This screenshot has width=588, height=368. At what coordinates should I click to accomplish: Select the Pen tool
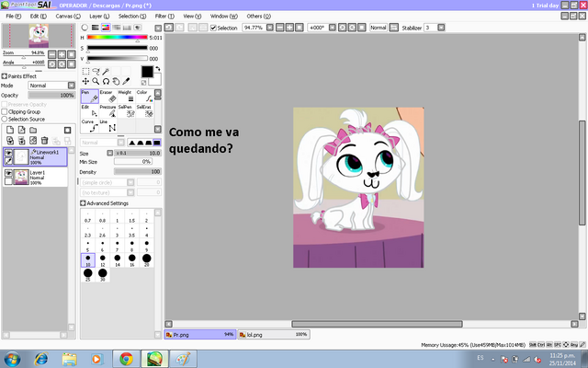(x=90, y=97)
